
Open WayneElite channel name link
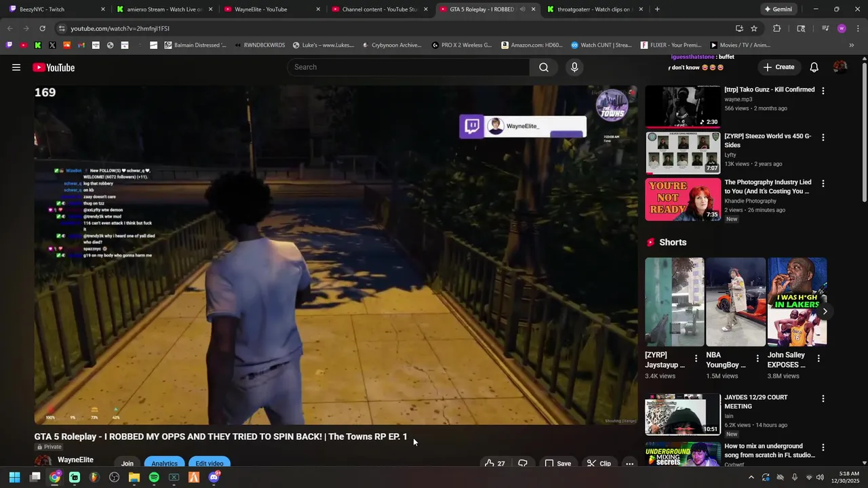point(75,460)
